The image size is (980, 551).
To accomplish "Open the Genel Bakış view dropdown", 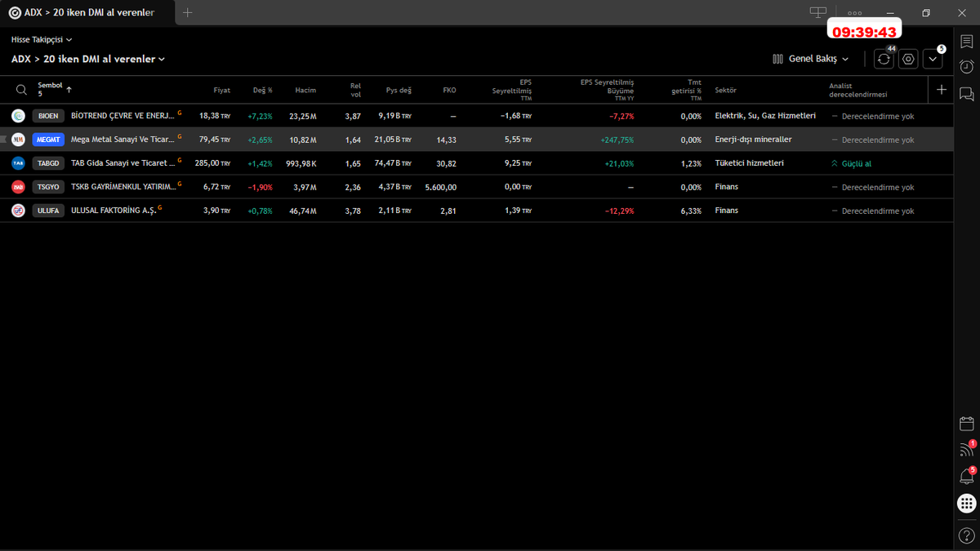I will pos(811,59).
